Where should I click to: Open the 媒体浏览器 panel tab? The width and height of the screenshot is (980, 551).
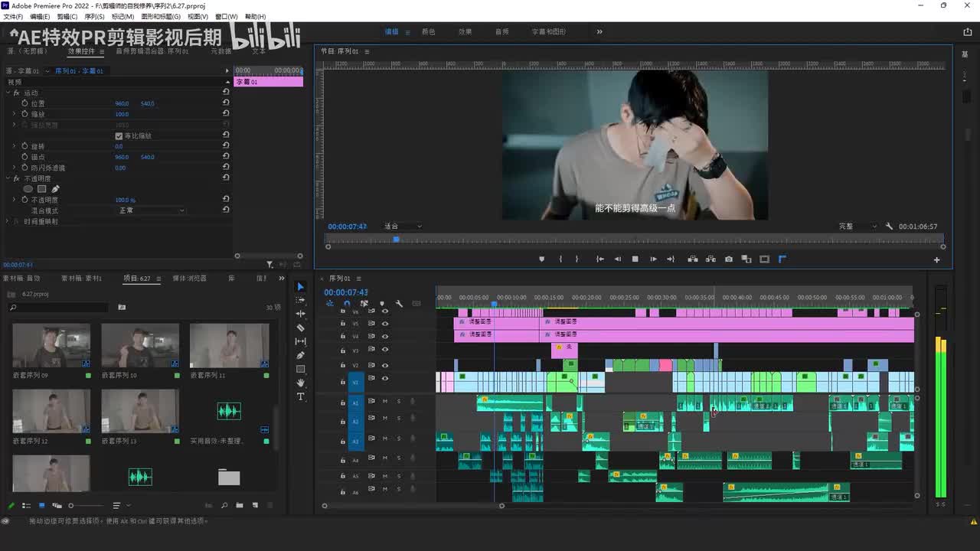[x=189, y=279]
